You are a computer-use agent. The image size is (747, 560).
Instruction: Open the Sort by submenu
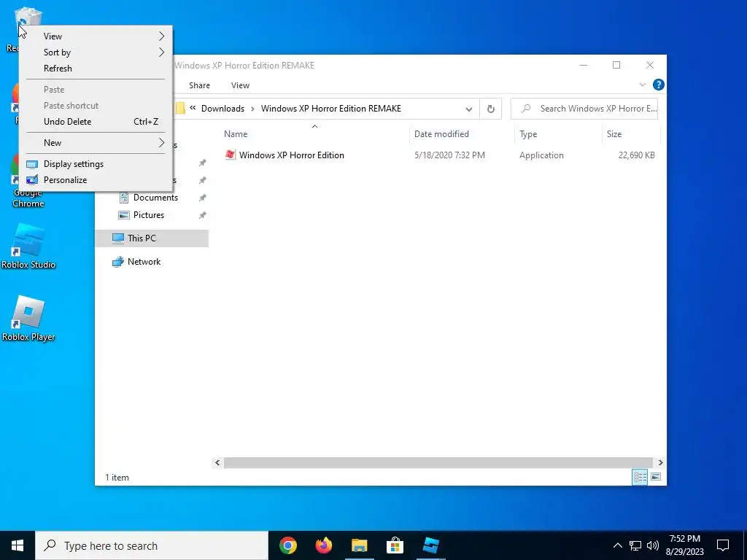[x=96, y=52]
